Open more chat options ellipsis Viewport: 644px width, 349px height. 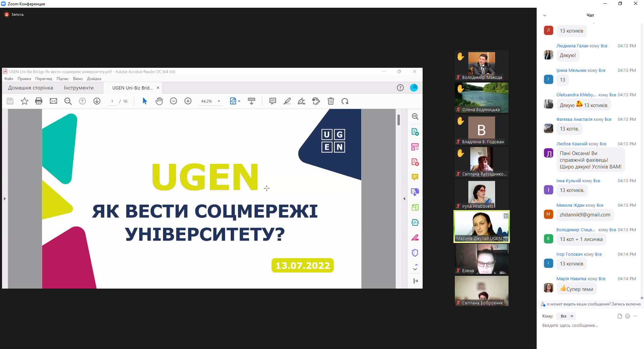(x=635, y=316)
